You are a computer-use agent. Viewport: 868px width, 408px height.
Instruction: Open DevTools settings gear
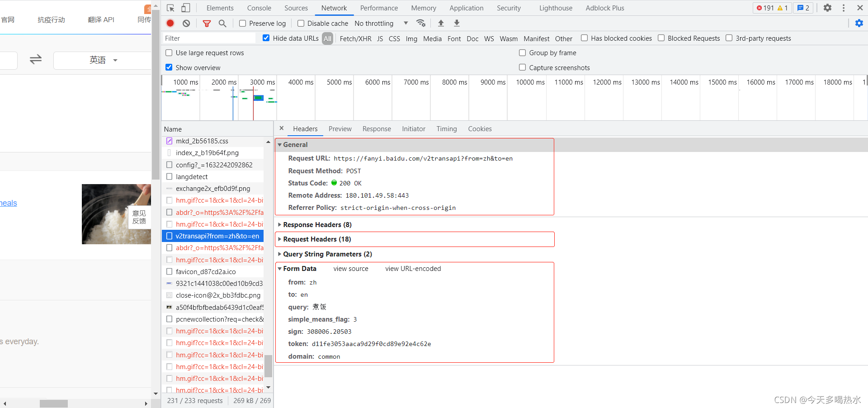click(x=827, y=8)
